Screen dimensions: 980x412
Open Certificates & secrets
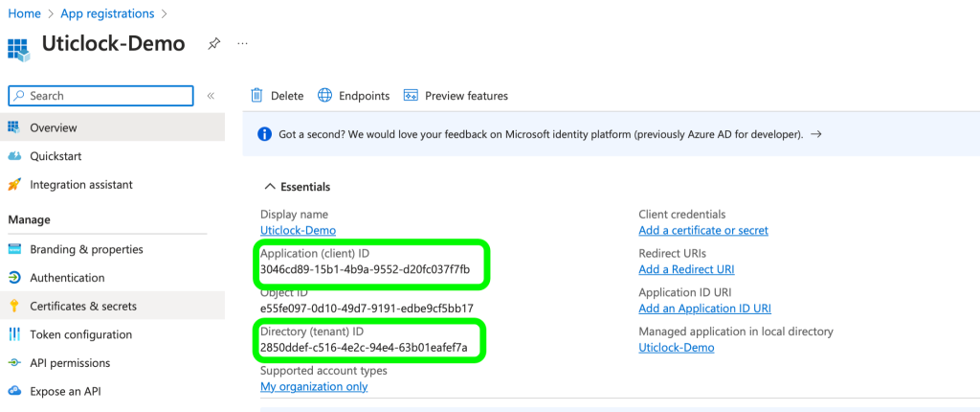click(113, 307)
